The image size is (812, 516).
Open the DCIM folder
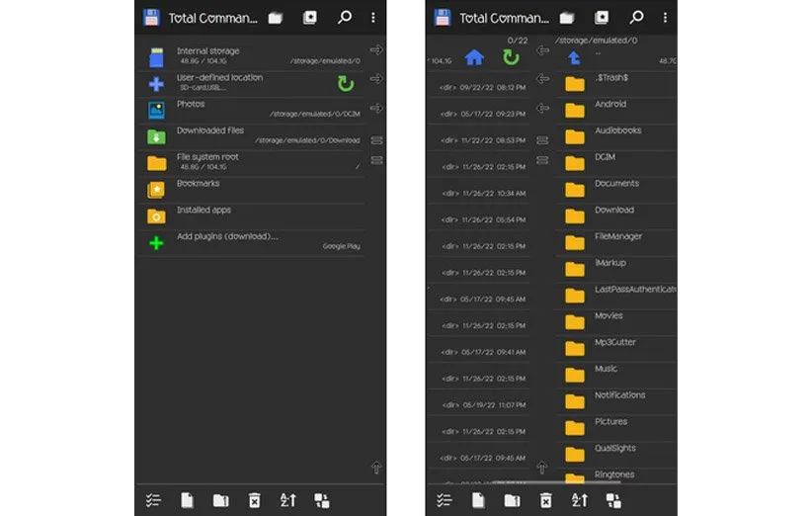[605, 157]
